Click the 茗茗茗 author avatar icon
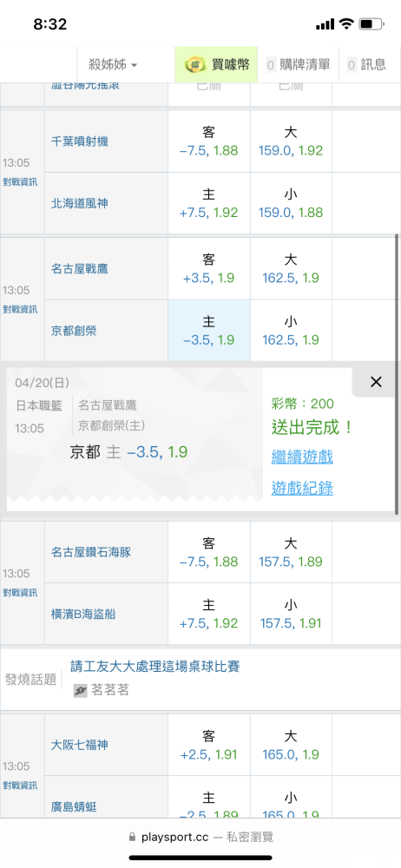This screenshot has height=868, width=401. coord(81,690)
